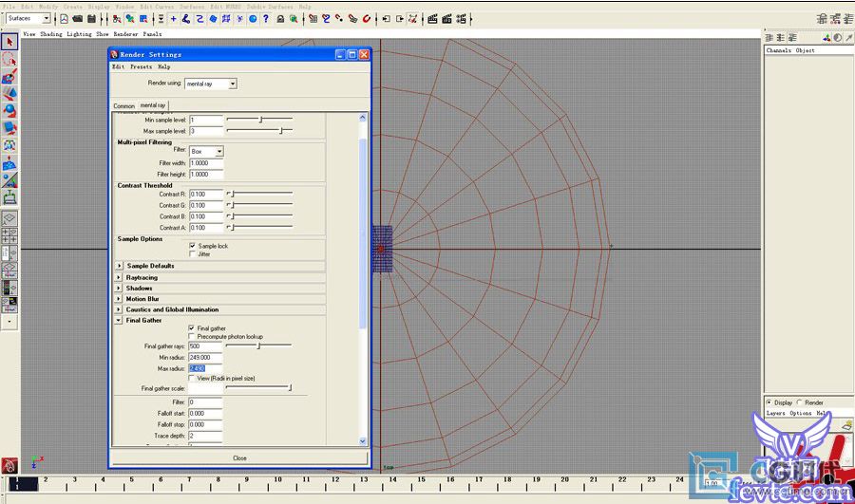Switch to single perspective view layout
Screen dimensions: 855x504
[9, 219]
